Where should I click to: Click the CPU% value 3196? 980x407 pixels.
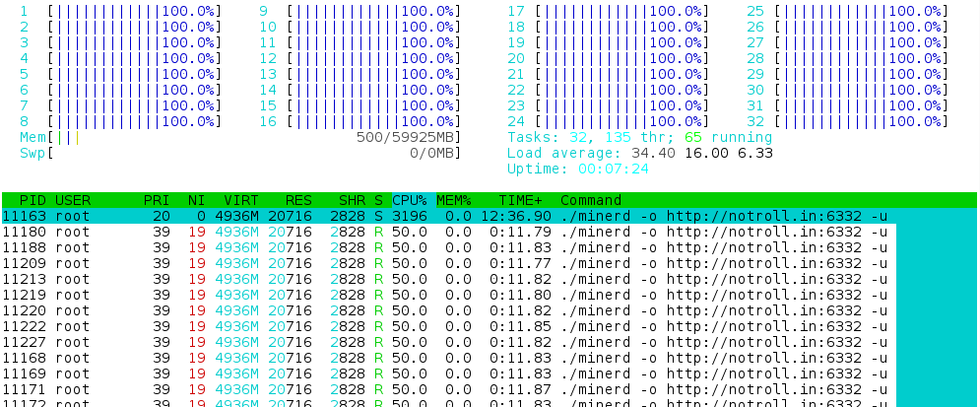(x=410, y=217)
